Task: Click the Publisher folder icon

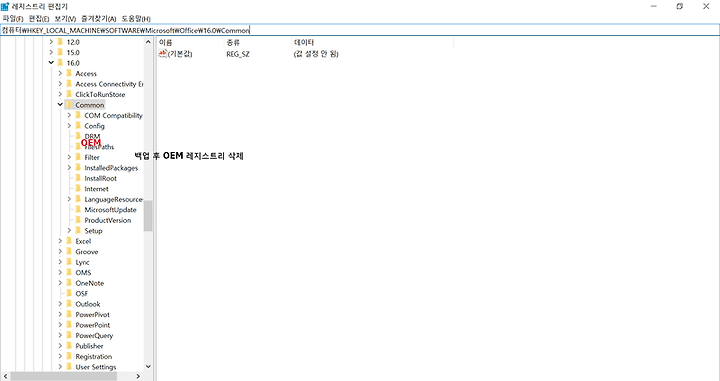Action: (69, 346)
